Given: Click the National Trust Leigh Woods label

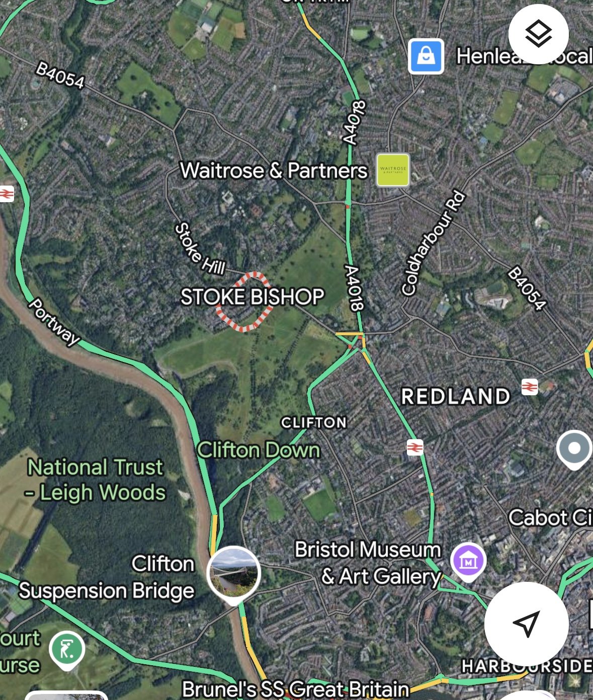Looking at the screenshot, I should click(96, 480).
